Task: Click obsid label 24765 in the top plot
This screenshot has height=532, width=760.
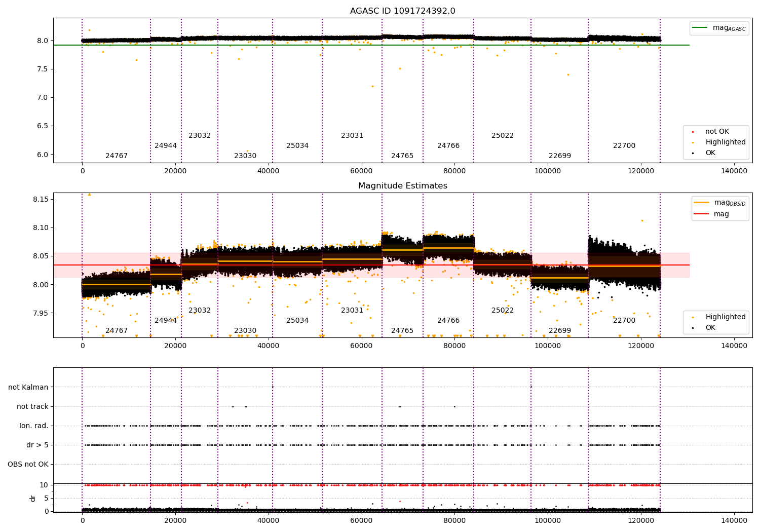Action: (x=402, y=156)
